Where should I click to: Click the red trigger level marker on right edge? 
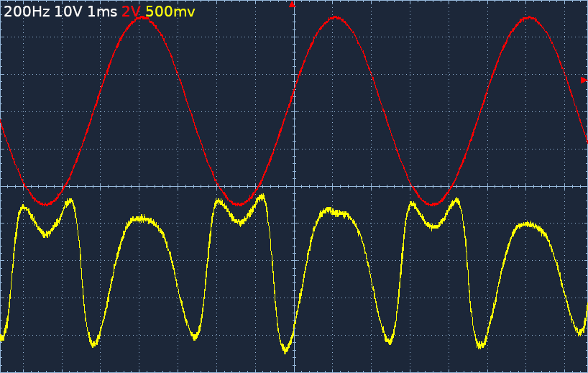pyautogui.click(x=584, y=80)
